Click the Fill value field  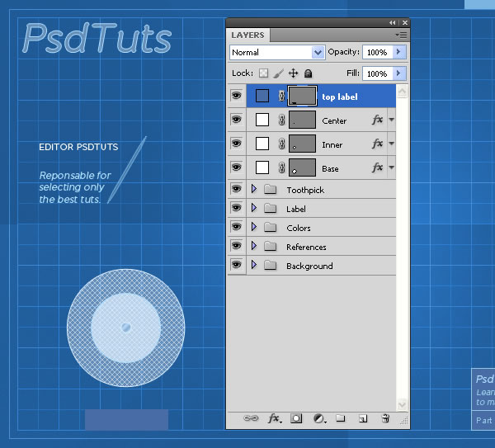coord(378,73)
